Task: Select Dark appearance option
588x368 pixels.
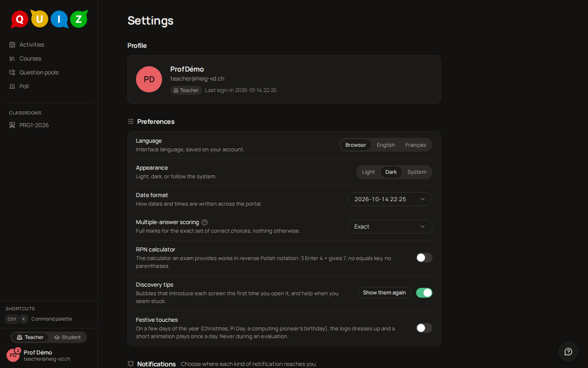Action: (x=391, y=172)
